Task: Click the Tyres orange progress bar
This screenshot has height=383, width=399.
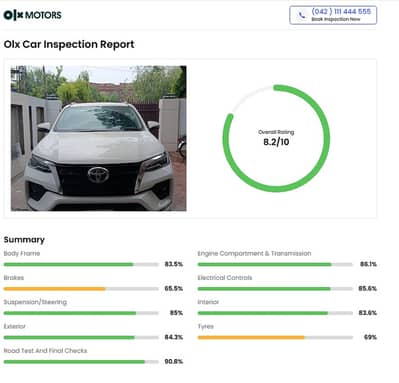Action: click(x=275, y=337)
